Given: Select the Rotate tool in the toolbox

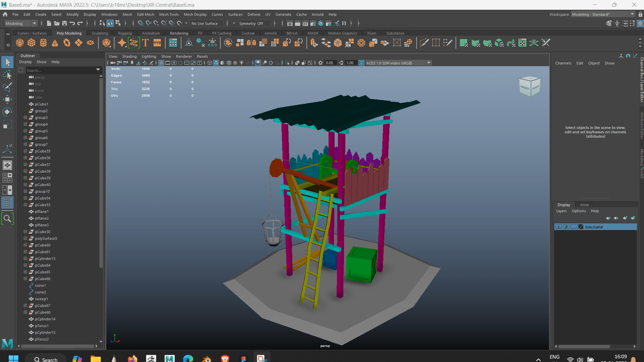Looking at the screenshot, I should coord(7,112).
